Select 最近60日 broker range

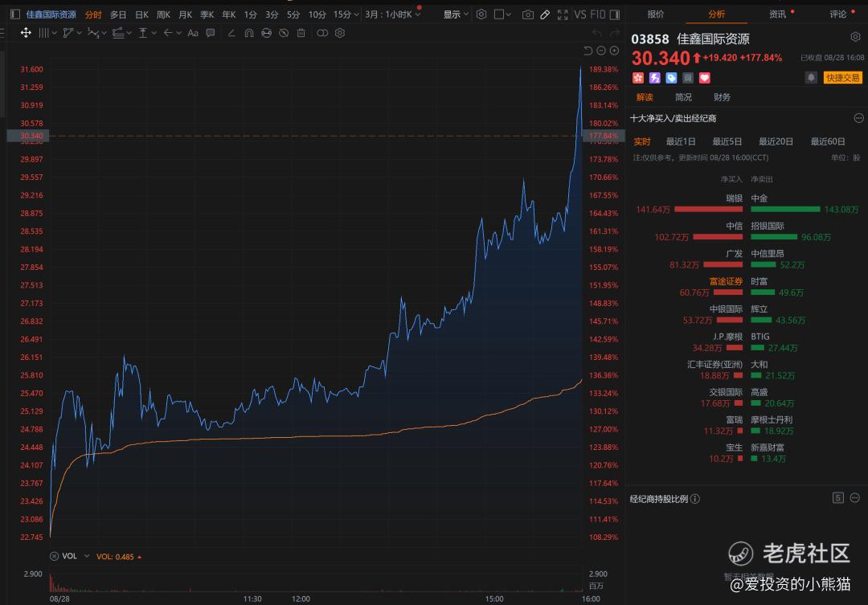pyautogui.click(x=828, y=141)
